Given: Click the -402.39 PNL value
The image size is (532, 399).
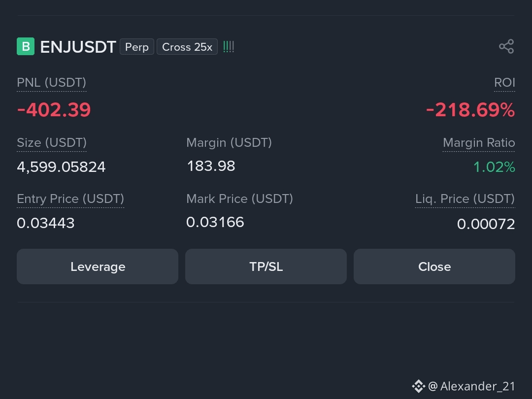Looking at the screenshot, I should [54, 110].
